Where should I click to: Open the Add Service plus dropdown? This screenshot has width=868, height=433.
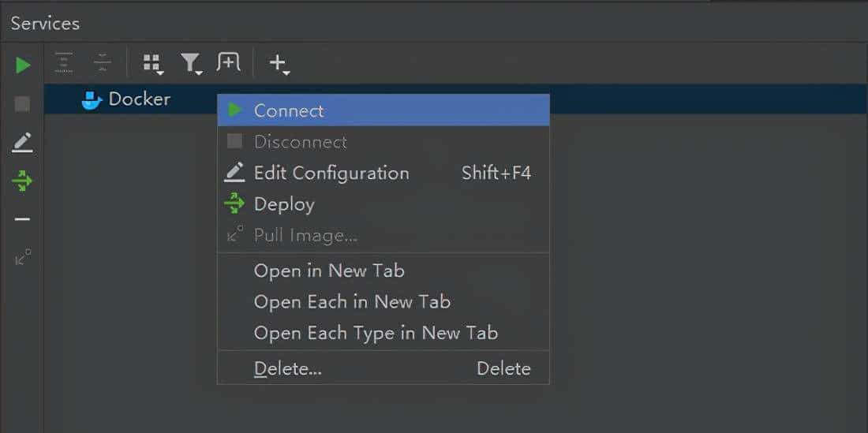point(279,63)
